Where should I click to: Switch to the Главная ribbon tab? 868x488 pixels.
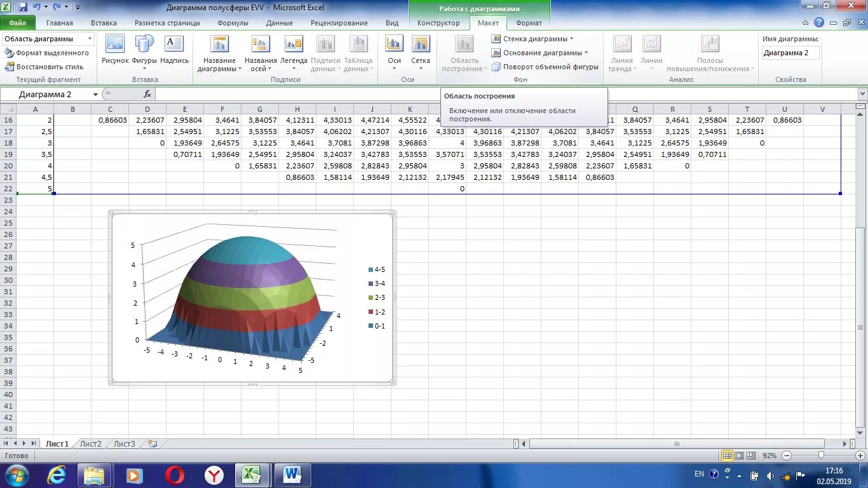(60, 23)
